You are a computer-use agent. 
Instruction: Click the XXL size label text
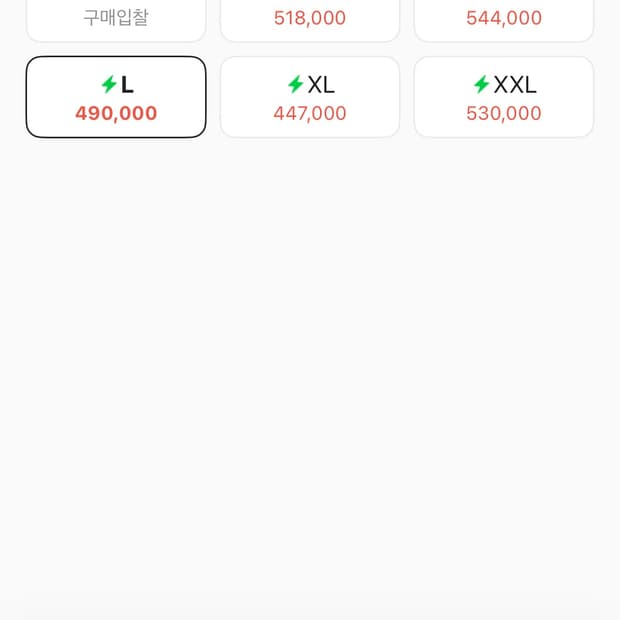(515, 85)
